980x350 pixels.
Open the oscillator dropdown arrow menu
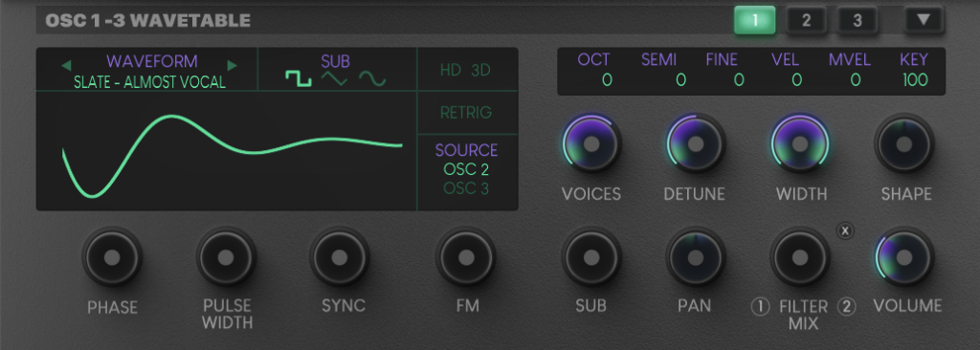tap(924, 20)
